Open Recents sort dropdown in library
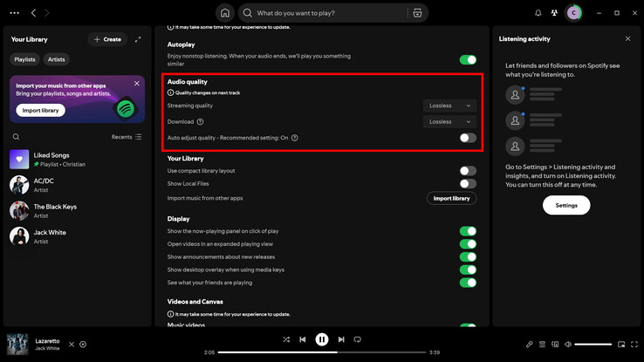644x362 pixels. coord(127,137)
